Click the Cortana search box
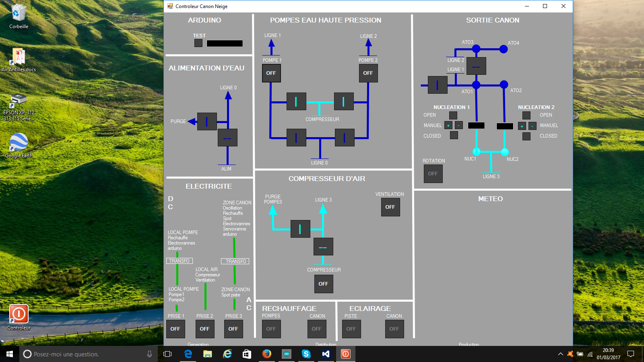This screenshot has width=644, height=362. coord(88,354)
